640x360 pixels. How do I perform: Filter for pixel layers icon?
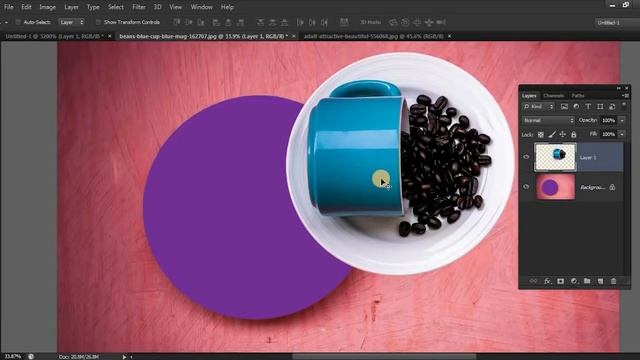pos(564,107)
